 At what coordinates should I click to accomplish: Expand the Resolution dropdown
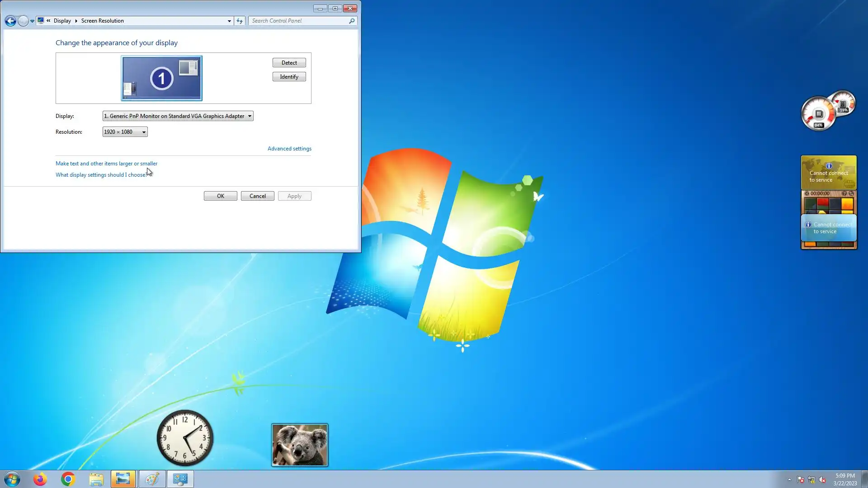125,132
